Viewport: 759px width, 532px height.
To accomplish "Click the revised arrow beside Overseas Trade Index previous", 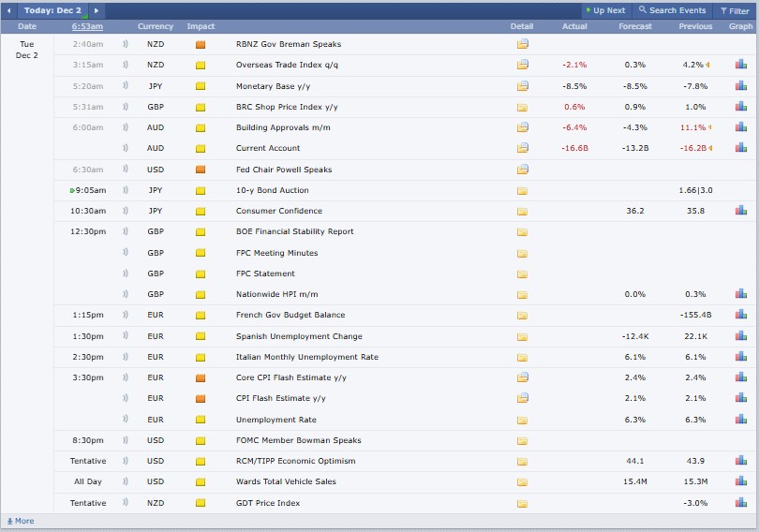I will click(707, 65).
